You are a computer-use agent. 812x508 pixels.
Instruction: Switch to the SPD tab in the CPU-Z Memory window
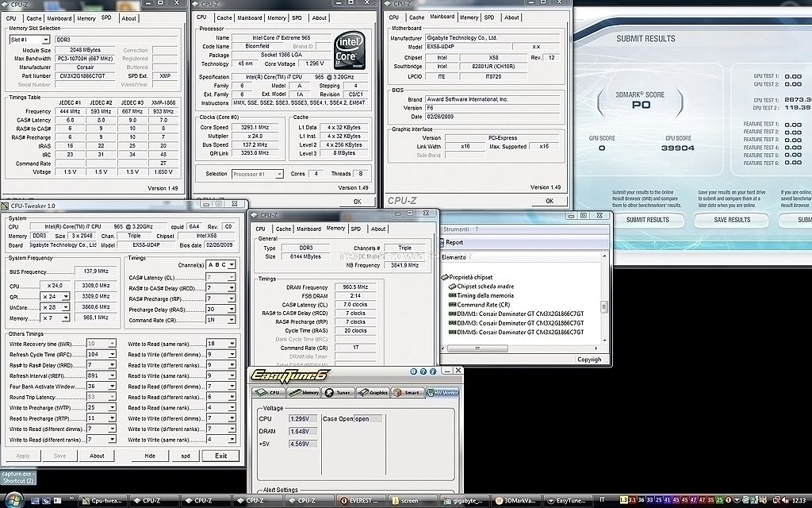(x=356, y=229)
